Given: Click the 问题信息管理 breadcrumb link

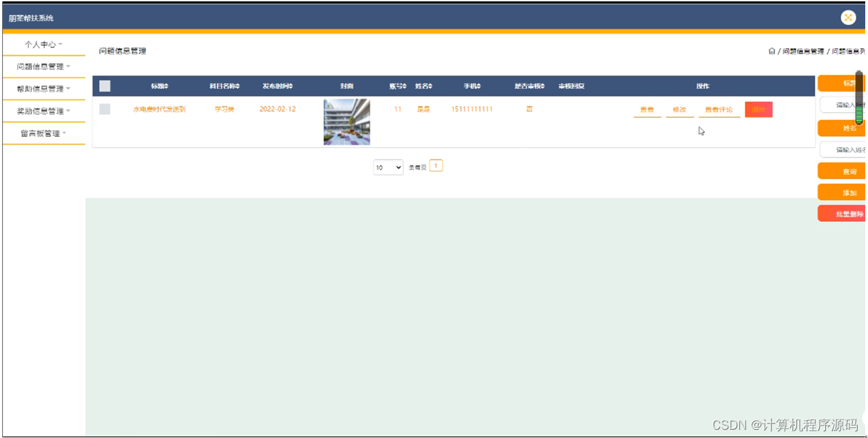Looking at the screenshot, I should pyautogui.click(x=803, y=52).
